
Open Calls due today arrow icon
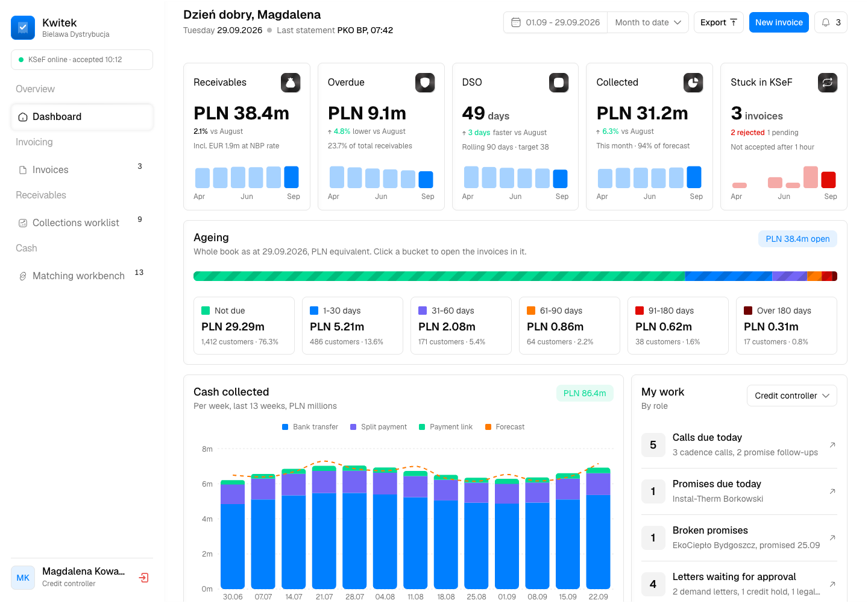click(832, 445)
